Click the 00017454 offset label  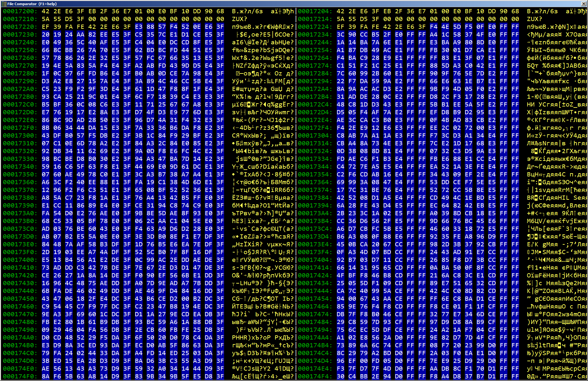coord(315,299)
